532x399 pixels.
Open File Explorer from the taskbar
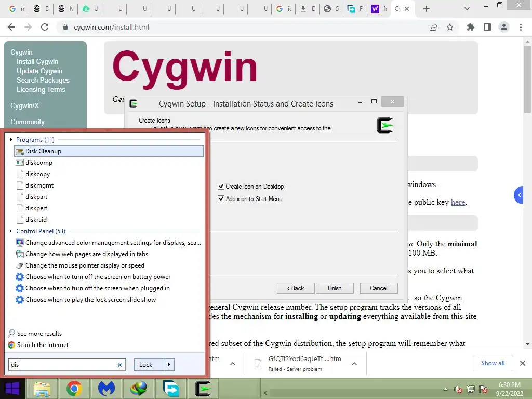point(42,389)
